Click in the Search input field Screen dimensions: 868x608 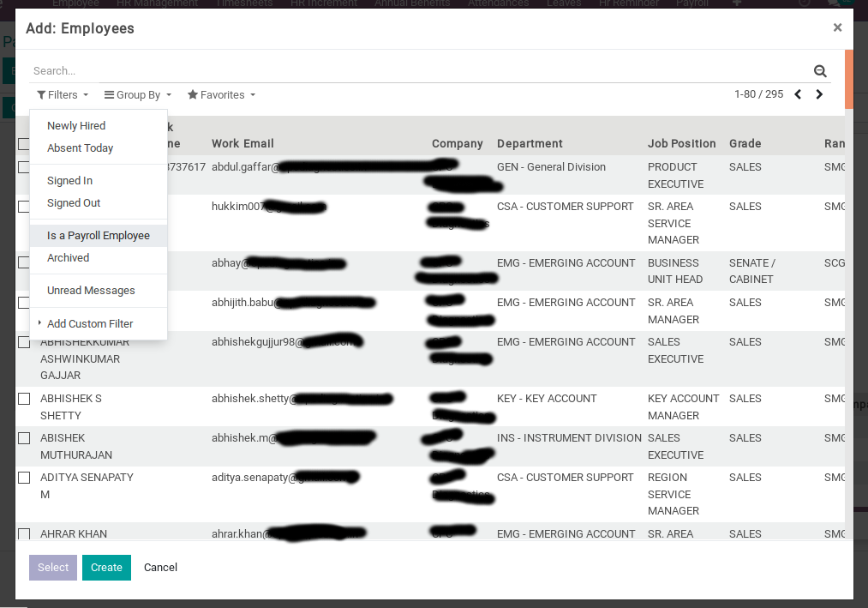[x=420, y=71]
